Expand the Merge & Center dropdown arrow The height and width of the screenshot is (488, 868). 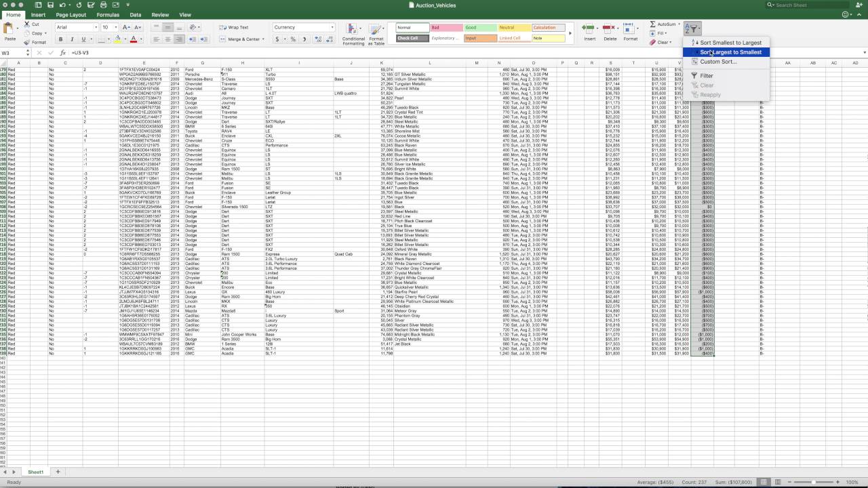tap(264, 39)
